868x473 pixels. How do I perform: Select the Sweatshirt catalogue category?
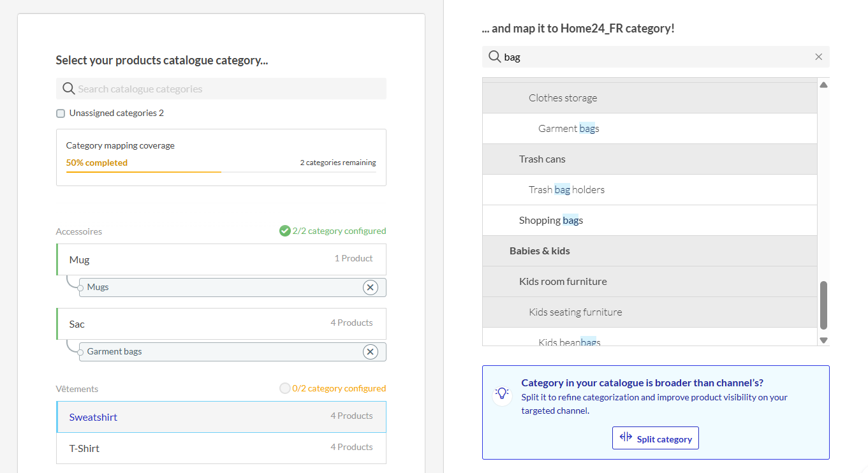[x=221, y=417]
